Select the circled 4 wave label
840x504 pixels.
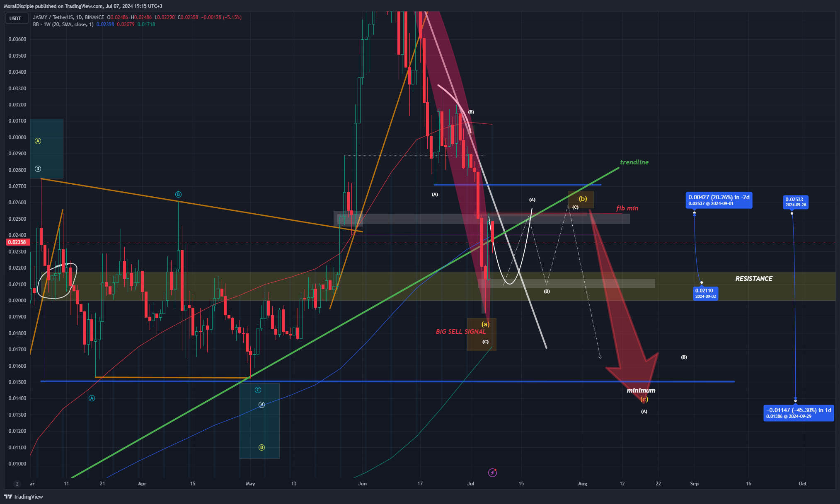click(261, 405)
